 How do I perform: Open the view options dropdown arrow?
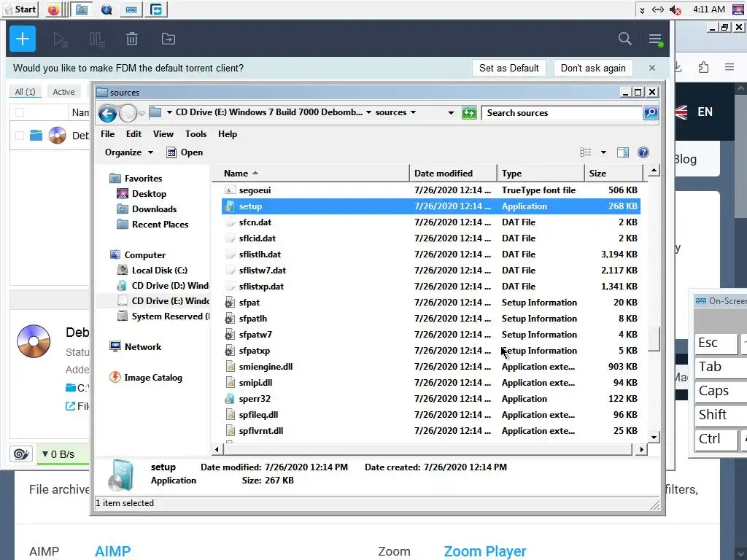click(x=603, y=152)
